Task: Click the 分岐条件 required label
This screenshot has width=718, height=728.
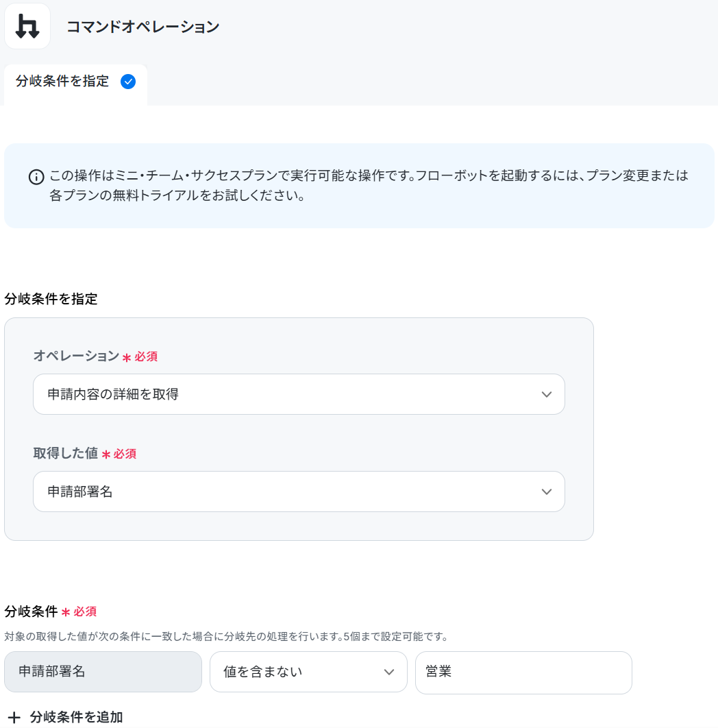Action: [x=51, y=611]
